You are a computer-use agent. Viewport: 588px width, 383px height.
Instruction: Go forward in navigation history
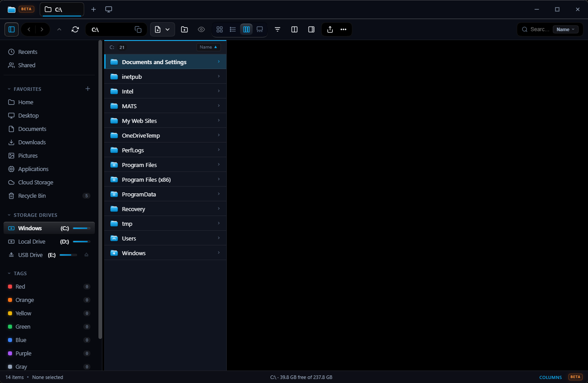coord(42,29)
